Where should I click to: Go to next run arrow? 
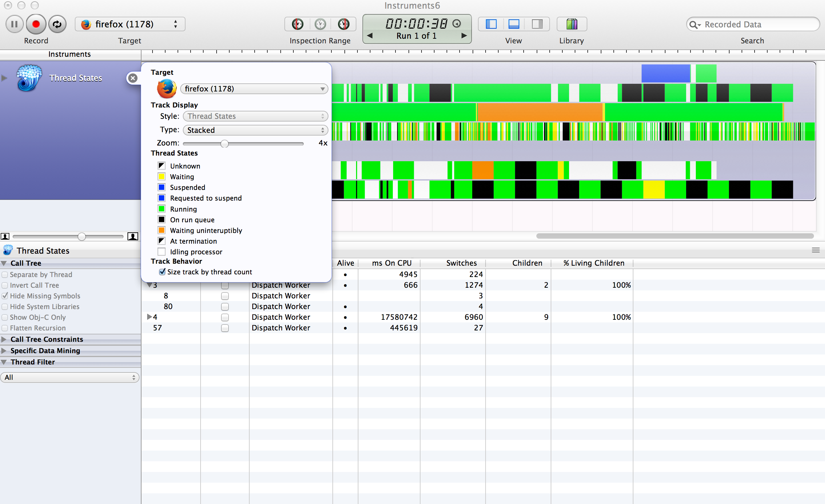coord(464,36)
